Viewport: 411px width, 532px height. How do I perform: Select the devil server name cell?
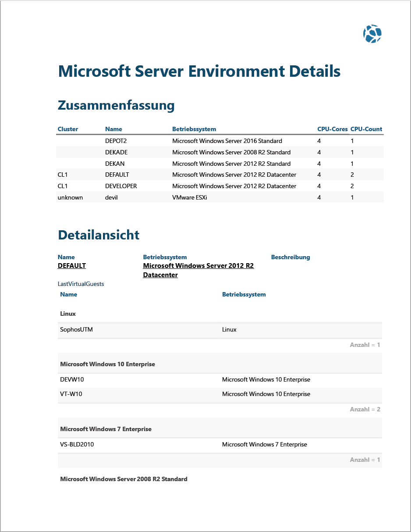click(111, 197)
